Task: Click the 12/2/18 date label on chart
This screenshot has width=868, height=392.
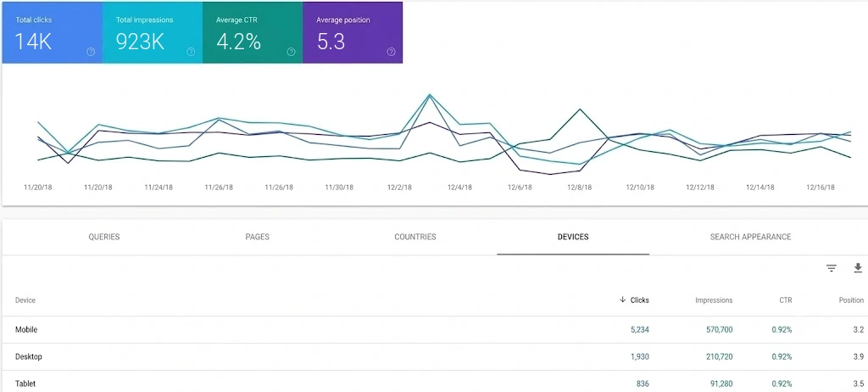Action: pos(400,188)
